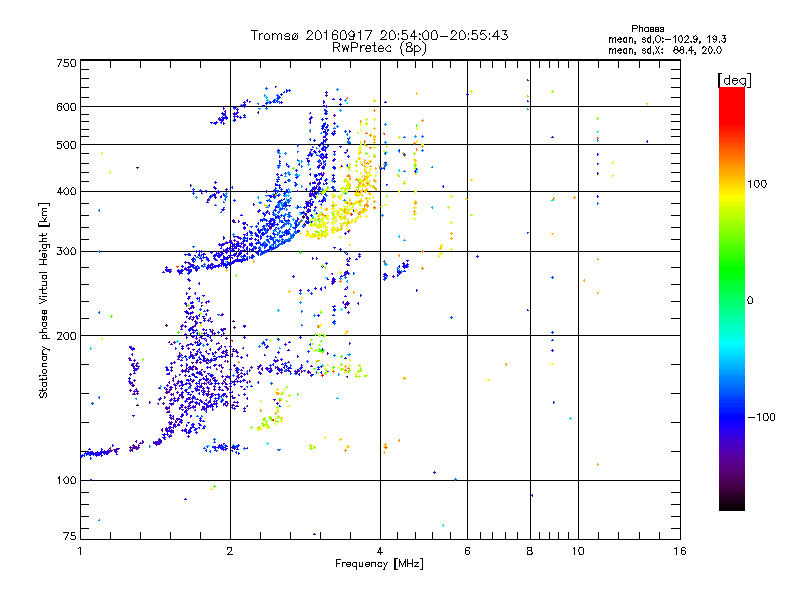Click the 'RwPretec (8p)' subtitle
This screenshot has height=600, width=800.
tap(379, 48)
